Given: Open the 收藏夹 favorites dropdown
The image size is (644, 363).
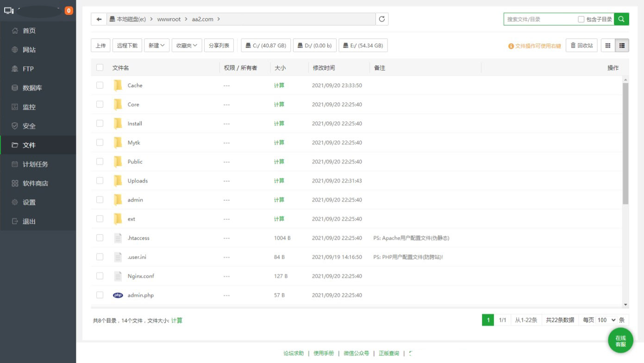Looking at the screenshot, I should tap(187, 45).
